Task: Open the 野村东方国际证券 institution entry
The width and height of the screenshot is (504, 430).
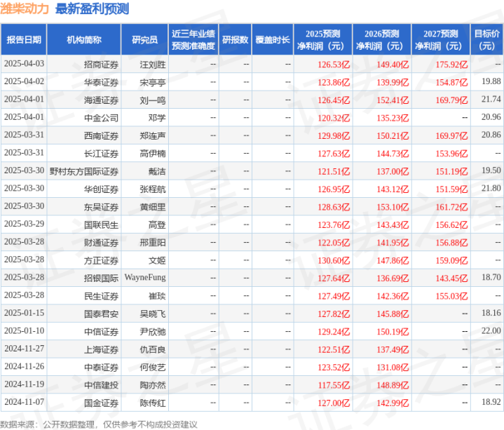Action: (84, 170)
